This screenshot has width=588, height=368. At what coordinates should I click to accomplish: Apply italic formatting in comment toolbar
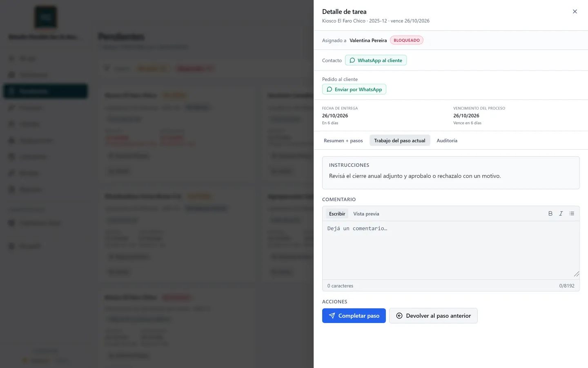point(561,213)
